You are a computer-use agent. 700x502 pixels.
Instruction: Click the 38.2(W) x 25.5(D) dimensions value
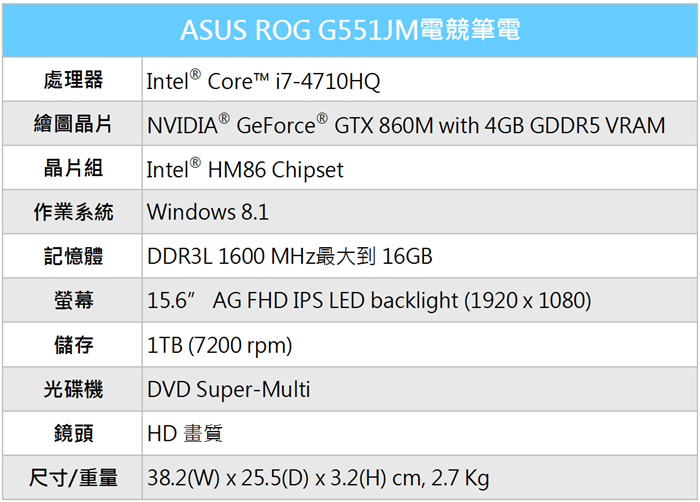[x=318, y=478]
